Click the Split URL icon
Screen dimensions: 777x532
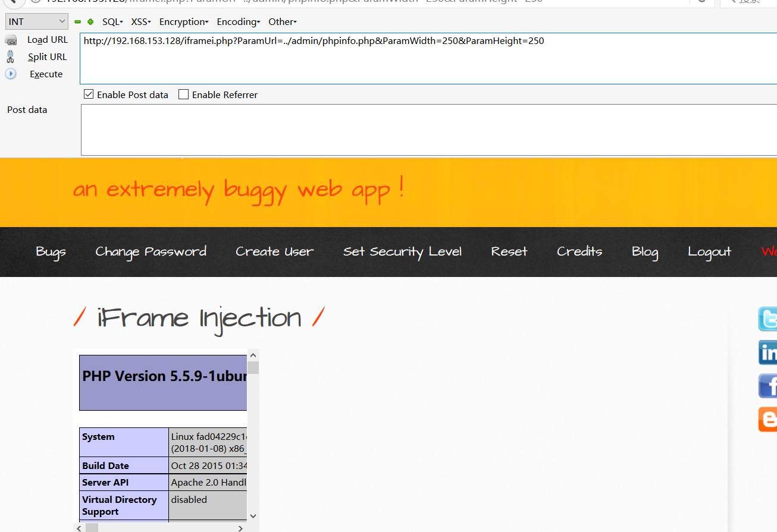click(10, 57)
